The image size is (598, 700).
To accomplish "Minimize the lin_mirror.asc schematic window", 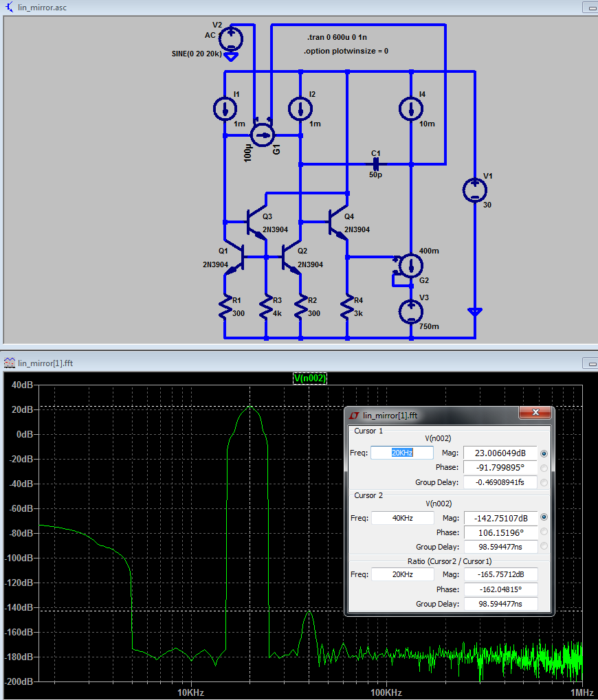I will [x=590, y=7].
